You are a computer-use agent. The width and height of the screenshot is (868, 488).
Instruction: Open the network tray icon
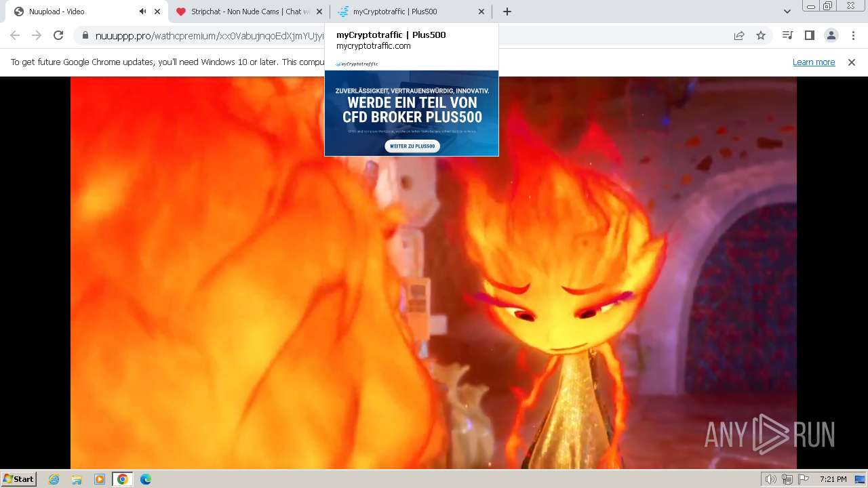click(787, 479)
